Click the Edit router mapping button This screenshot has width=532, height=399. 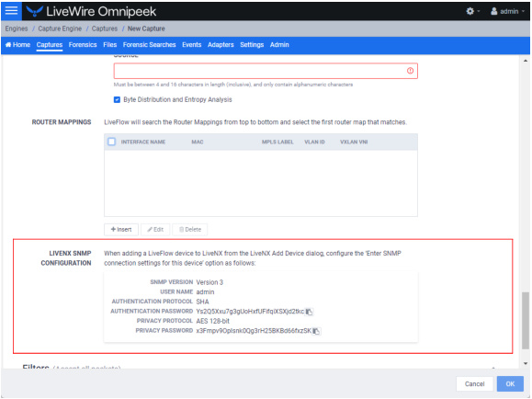coord(155,230)
